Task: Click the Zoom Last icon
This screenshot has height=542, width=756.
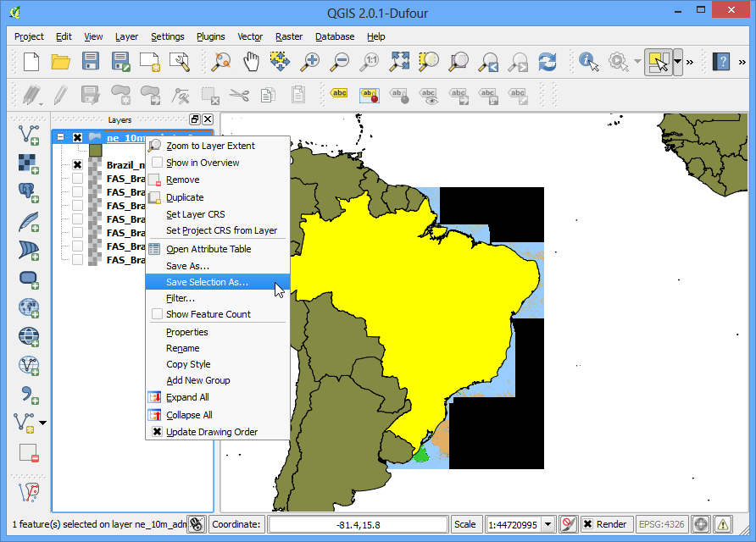Action: [x=488, y=62]
